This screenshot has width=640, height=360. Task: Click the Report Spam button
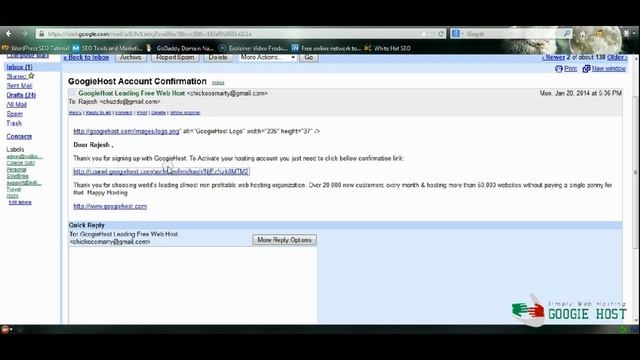pyautogui.click(x=175, y=58)
